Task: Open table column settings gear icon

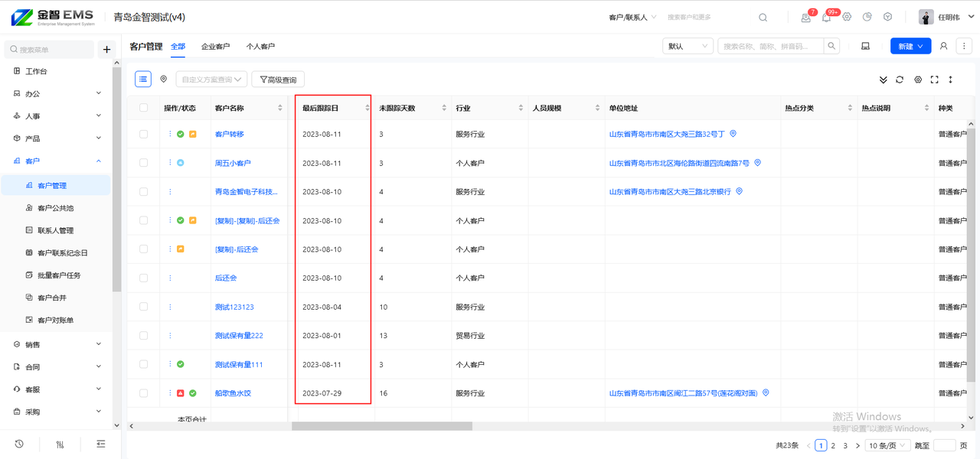Action: [918, 80]
